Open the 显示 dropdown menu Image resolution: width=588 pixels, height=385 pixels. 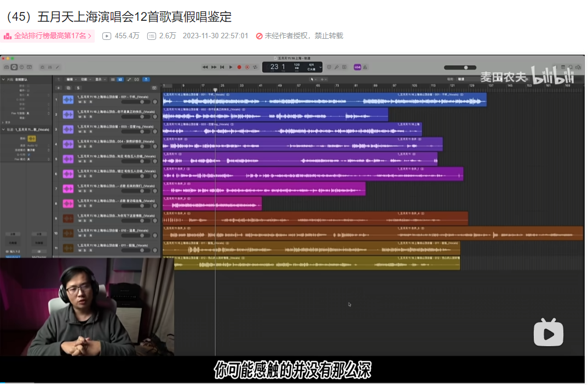pos(100,79)
